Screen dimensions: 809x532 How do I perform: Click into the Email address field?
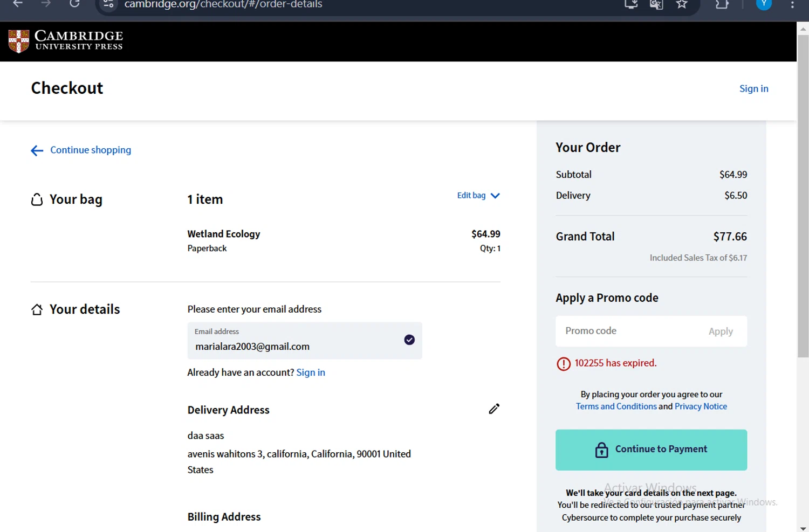pyautogui.click(x=305, y=341)
